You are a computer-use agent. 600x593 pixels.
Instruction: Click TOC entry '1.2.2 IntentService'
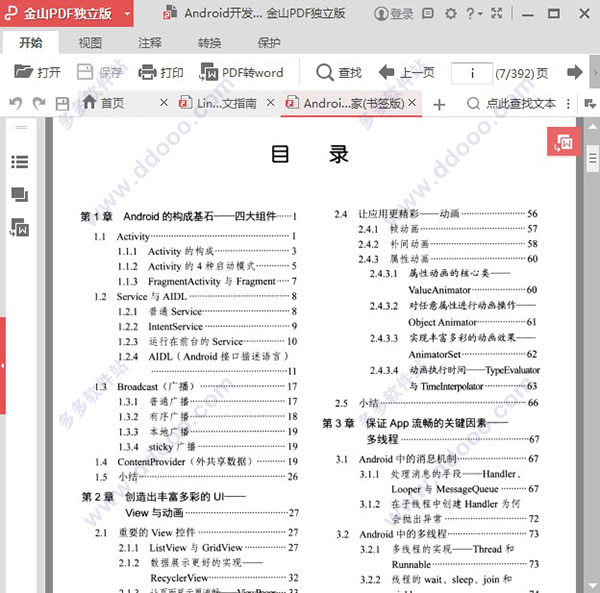(x=207, y=327)
